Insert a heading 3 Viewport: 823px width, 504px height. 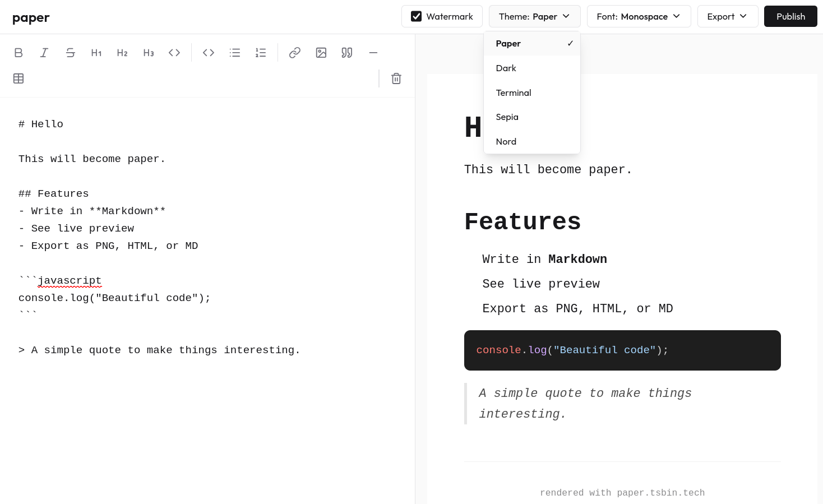click(149, 53)
